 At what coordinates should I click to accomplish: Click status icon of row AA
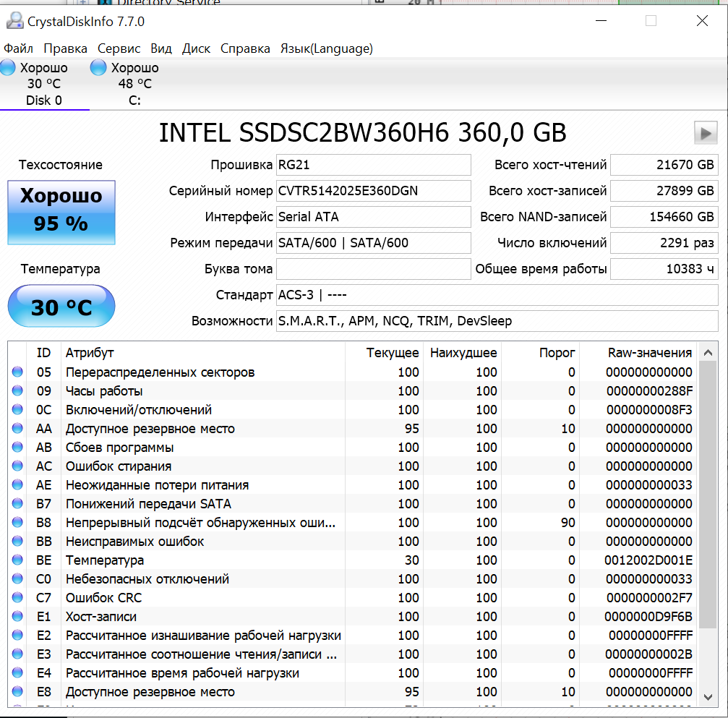click(17, 428)
